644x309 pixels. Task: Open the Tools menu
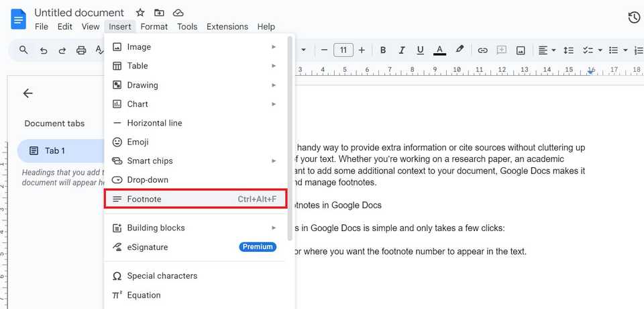[x=187, y=27]
